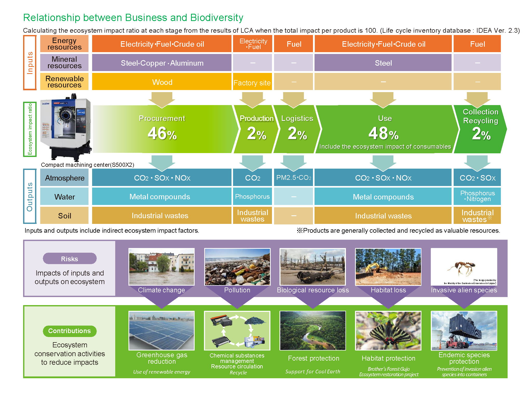Click the green Contributions pill label

click(x=70, y=331)
